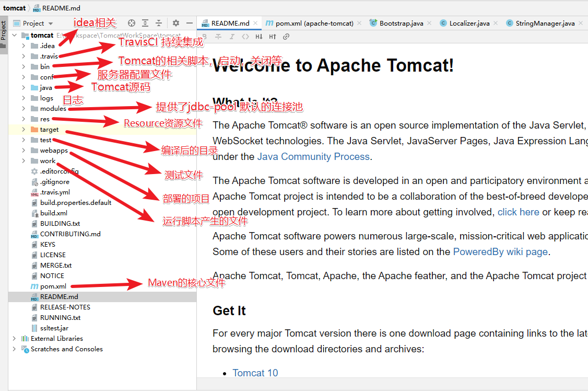Expand Scratches and Consoles node
This screenshot has width=588, height=391.
coord(15,349)
